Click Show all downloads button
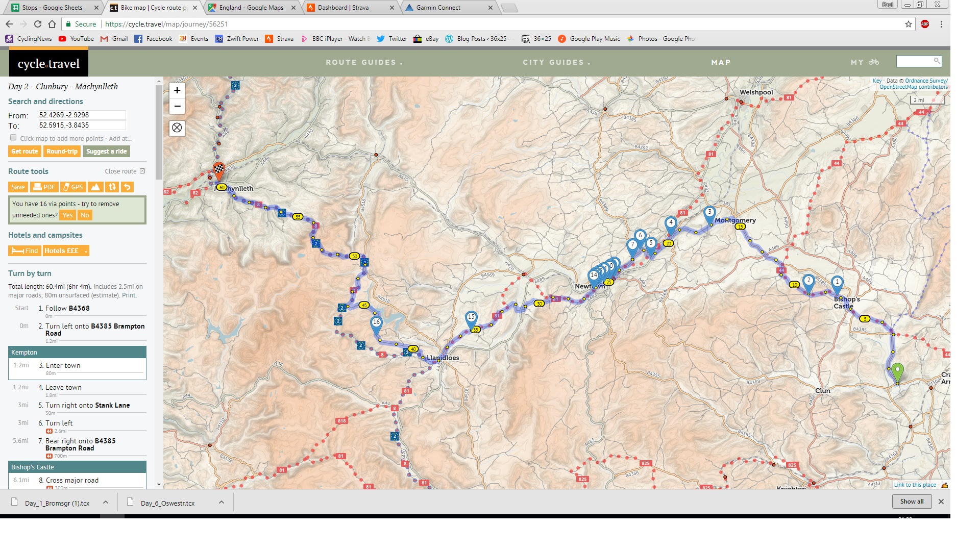This screenshot has height=551, width=980. (912, 502)
